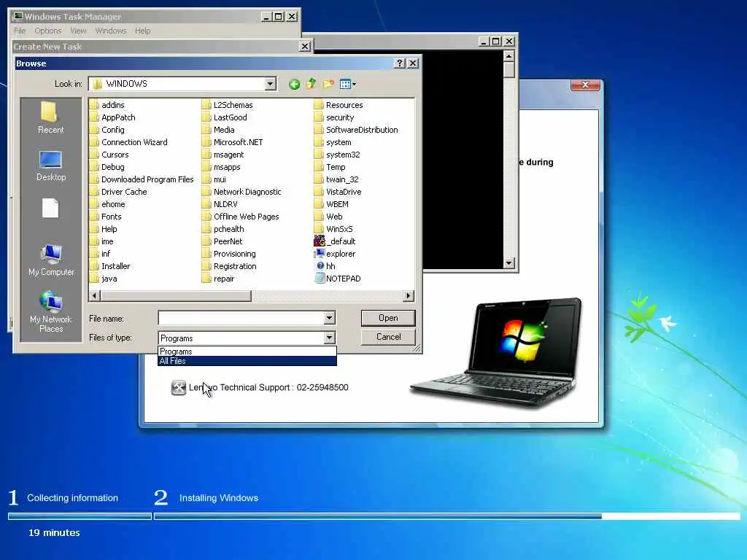Click the green Back arrow in Browse toolbar
747x560 pixels.
click(295, 85)
